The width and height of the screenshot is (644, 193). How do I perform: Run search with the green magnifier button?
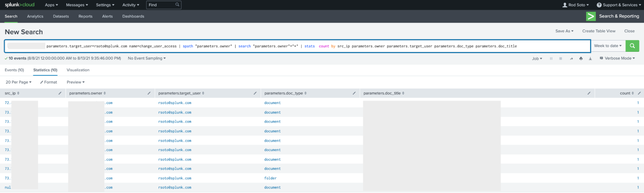[x=632, y=46]
